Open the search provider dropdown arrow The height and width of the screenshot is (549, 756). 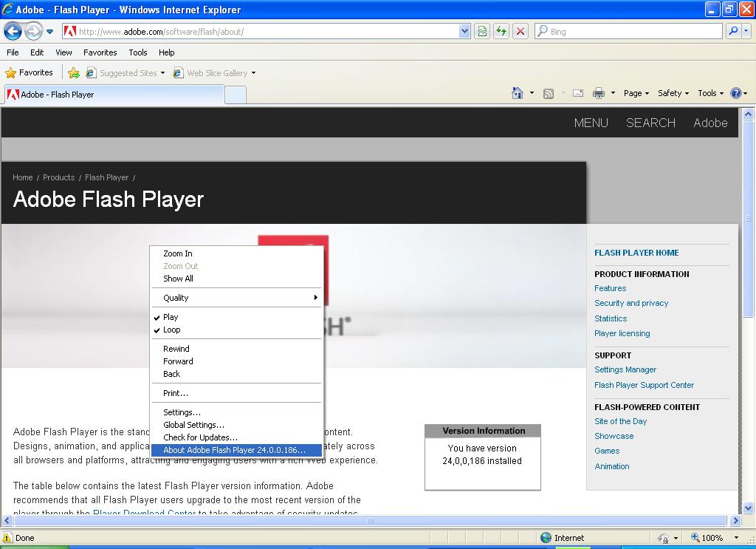point(746,32)
